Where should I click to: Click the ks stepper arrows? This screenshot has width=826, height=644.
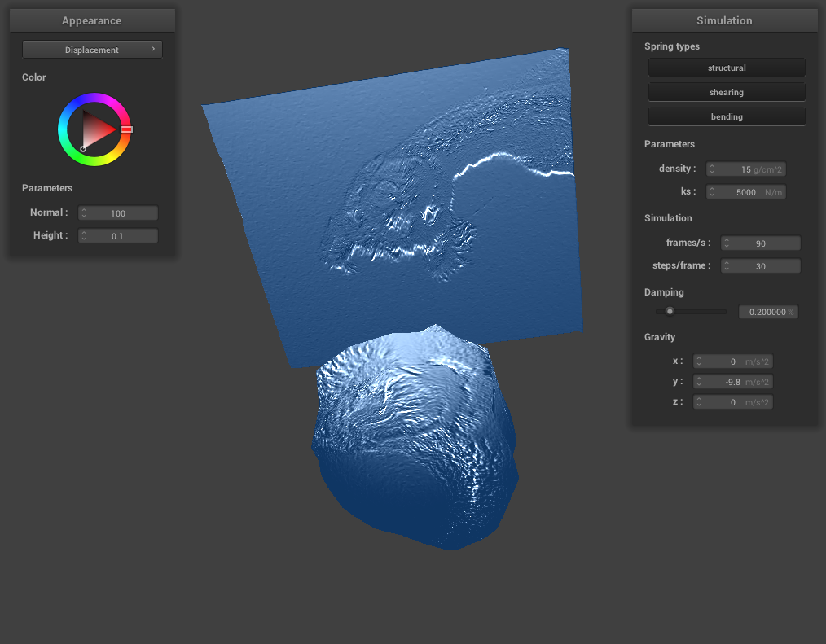point(712,192)
